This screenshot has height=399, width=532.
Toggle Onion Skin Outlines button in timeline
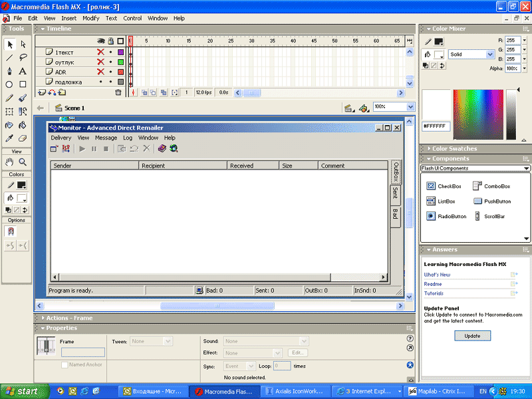[x=154, y=92]
